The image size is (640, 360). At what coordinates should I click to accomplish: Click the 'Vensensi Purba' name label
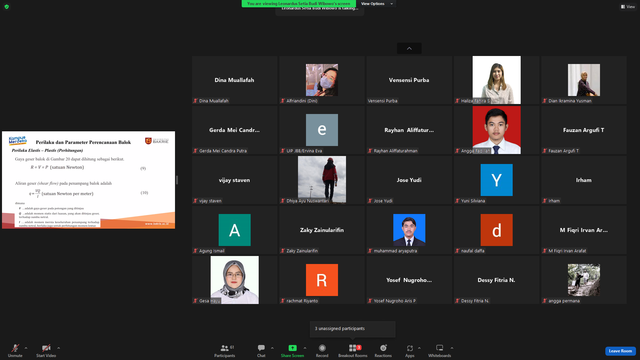[382, 101]
